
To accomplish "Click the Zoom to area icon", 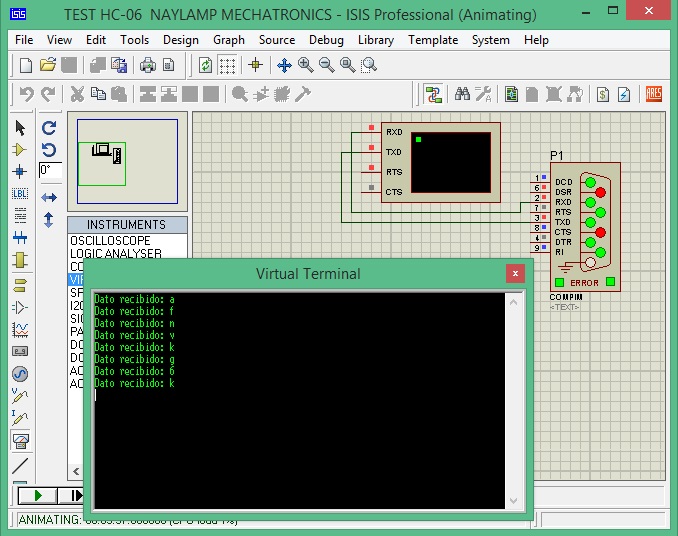I will [x=369, y=65].
